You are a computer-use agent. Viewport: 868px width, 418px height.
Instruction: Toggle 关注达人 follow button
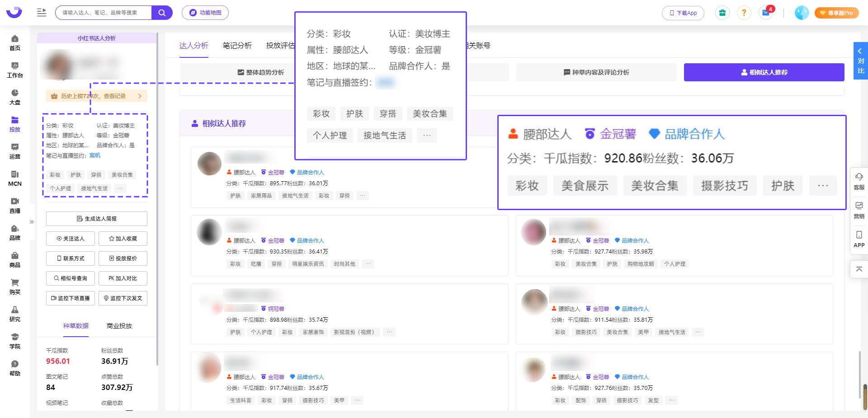click(71, 239)
